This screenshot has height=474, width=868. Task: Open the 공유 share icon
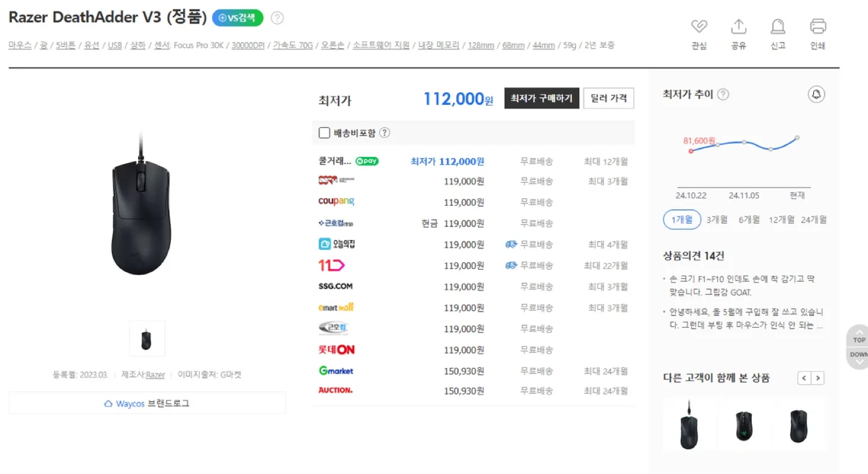[738, 27]
